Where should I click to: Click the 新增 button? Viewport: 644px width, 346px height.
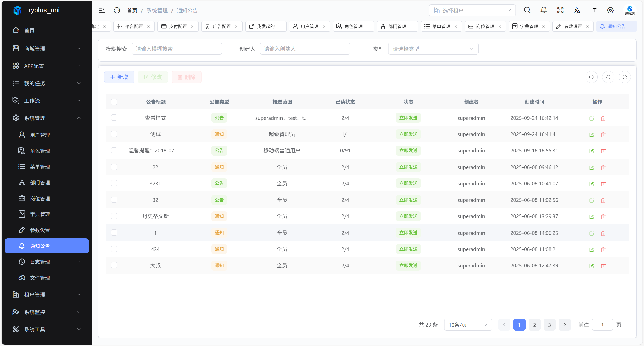click(119, 77)
